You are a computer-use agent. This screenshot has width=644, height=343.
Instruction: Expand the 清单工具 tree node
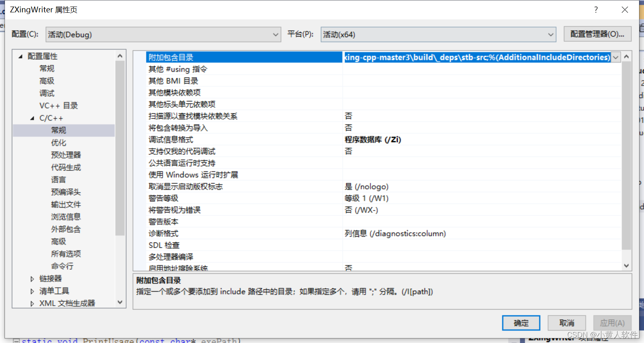(33, 291)
